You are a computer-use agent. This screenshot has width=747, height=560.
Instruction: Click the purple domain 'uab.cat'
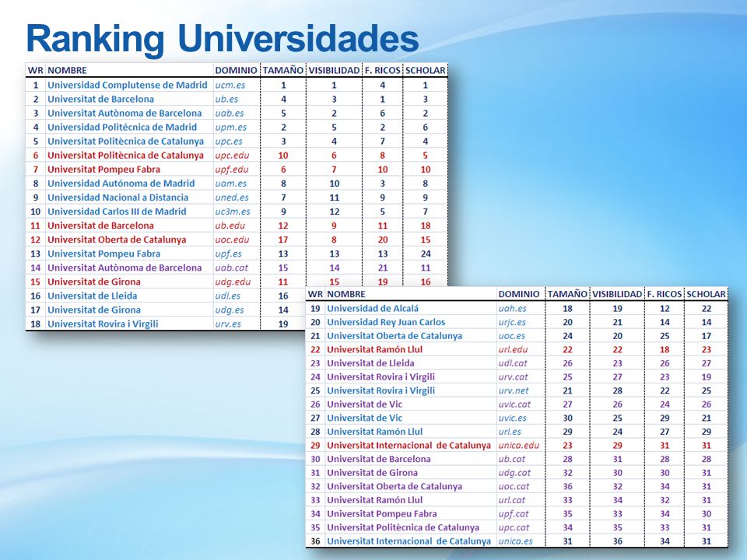pos(232,268)
